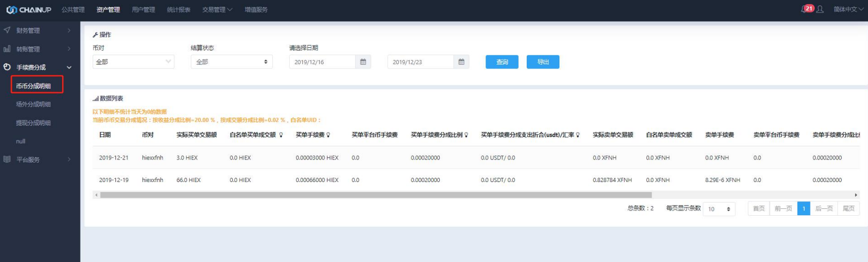Image resolution: width=868 pixels, height=262 pixels.
Task: Click the ChainUp logo
Action: [x=28, y=9]
